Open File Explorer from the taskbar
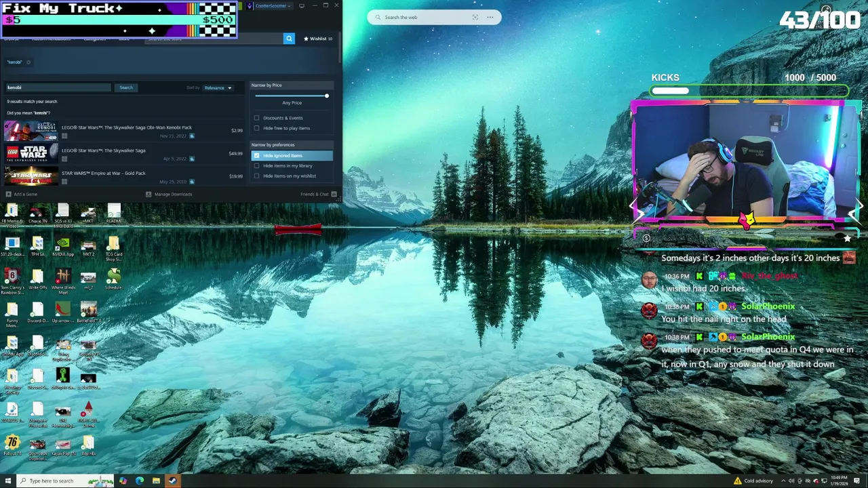 tap(156, 481)
